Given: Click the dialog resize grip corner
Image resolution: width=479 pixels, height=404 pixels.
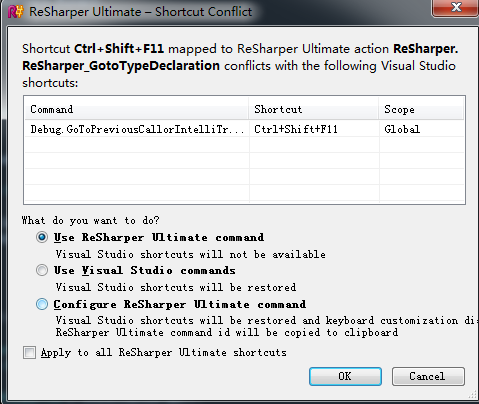Looking at the screenshot, I should click(472, 394).
